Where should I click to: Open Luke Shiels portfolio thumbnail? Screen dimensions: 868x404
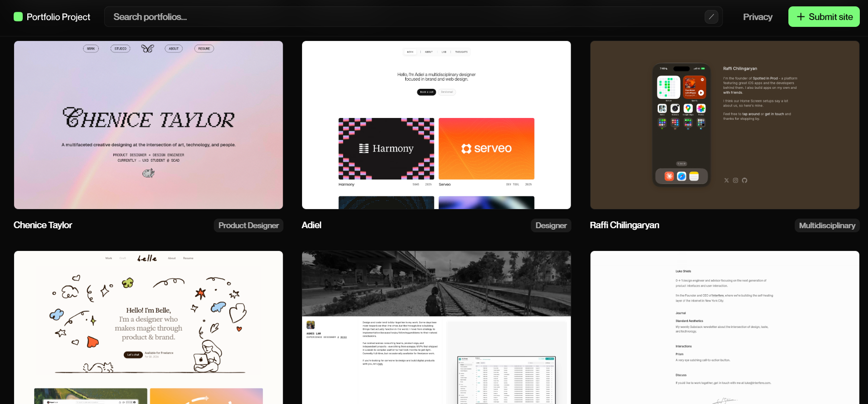coord(725,327)
